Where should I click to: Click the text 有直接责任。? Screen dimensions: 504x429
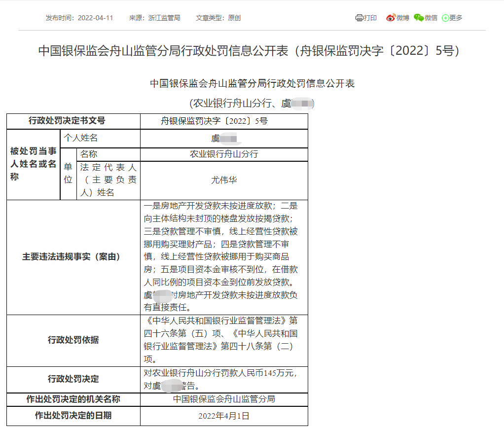(168, 308)
